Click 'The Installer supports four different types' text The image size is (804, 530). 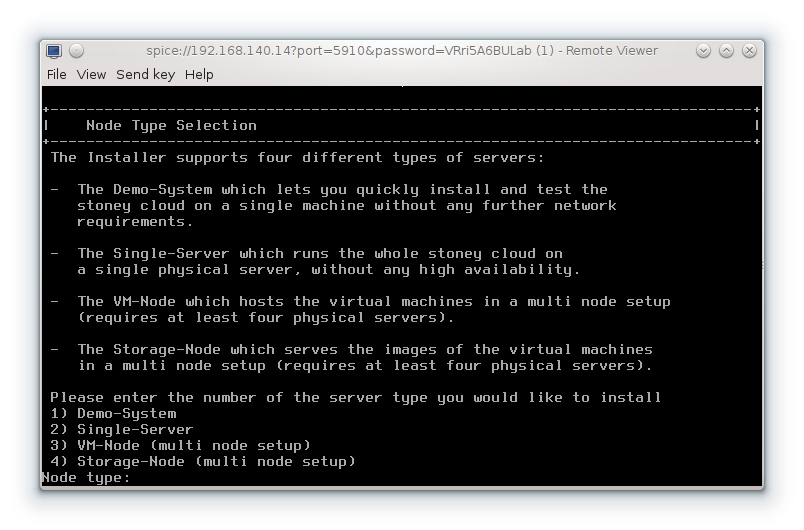pos(298,157)
